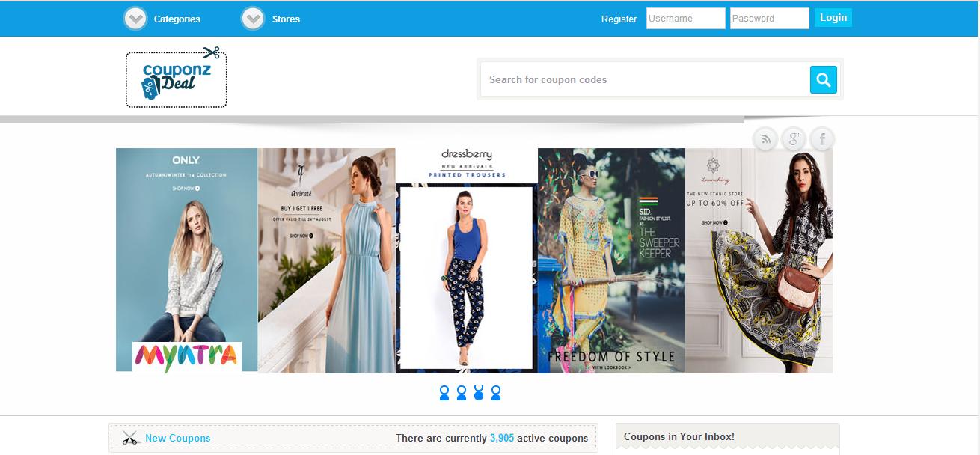Image resolution: width=980 pixels, height=455 pixels.
Task: Expand the Stores dropdown arrow
Action: [x=253, y=19]
